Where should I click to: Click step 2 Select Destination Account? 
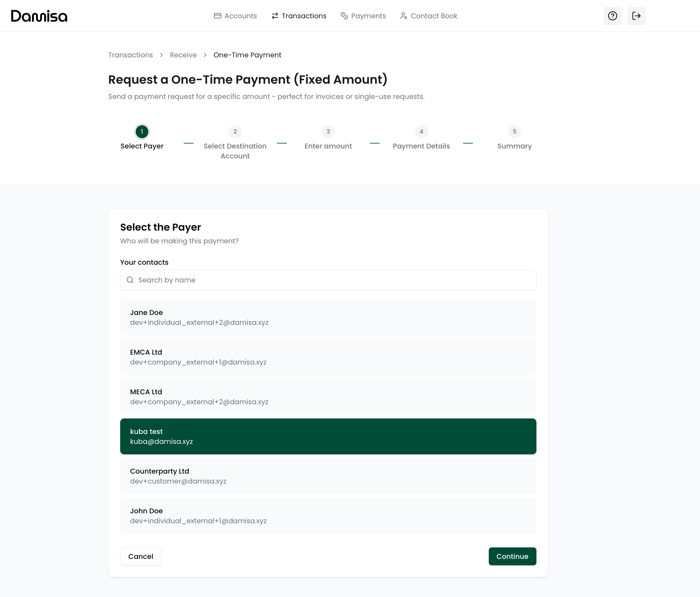[x=235, y=132]
